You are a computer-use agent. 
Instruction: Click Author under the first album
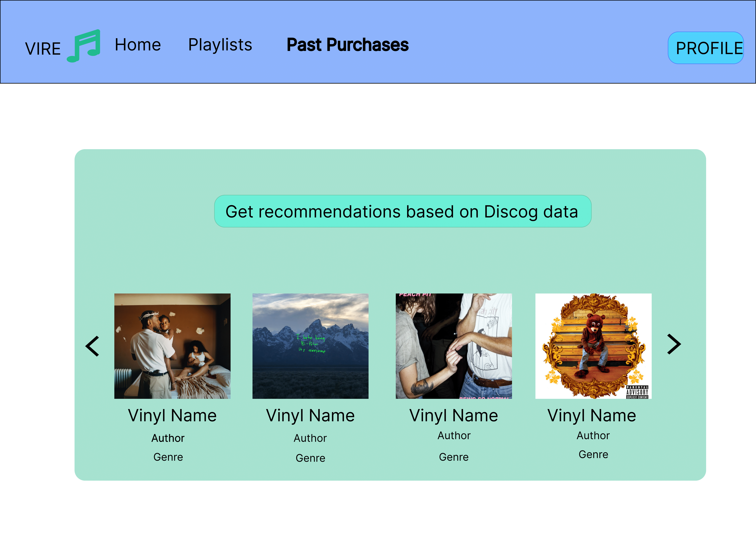pyautogui.click(x=168, y=438)
